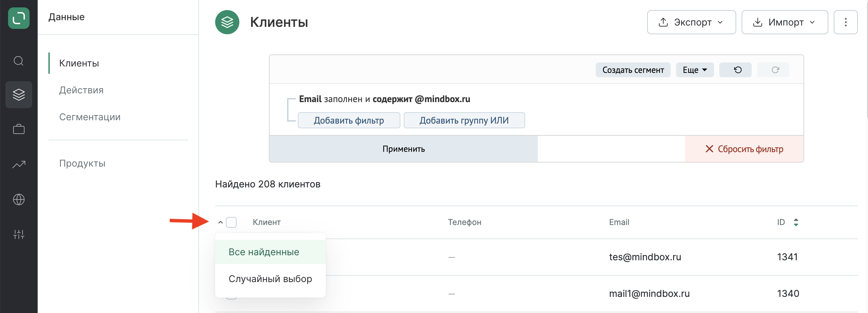This screenshot has height=313, width=868.
Task: Open Клиенты section in Данные menu
Action: coord(79,63)
